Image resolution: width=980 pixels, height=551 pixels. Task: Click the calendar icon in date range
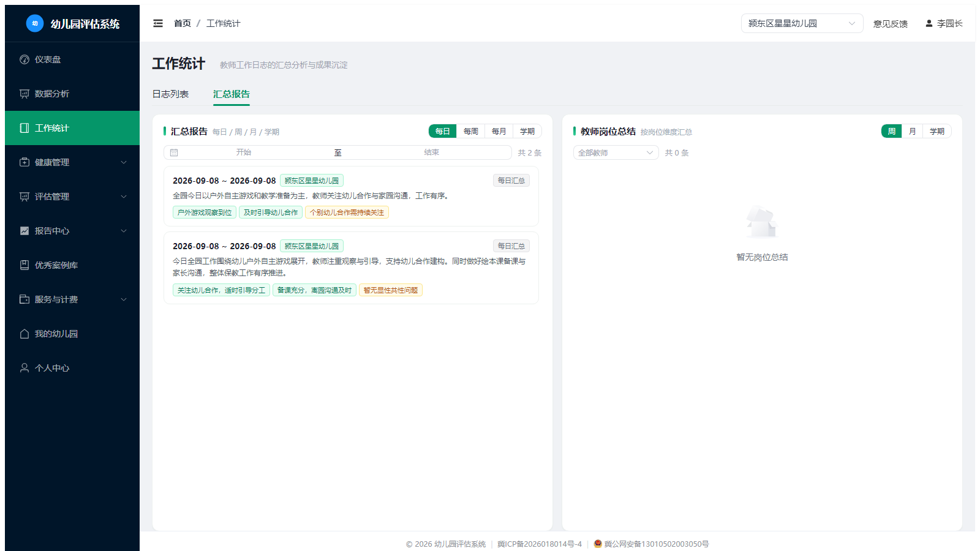pos(174,152)
